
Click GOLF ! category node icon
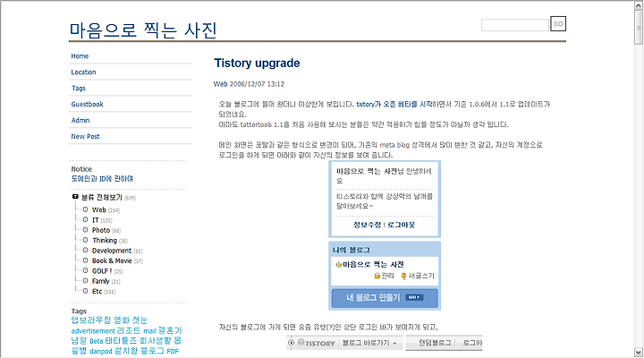click(x=86, y=271)
